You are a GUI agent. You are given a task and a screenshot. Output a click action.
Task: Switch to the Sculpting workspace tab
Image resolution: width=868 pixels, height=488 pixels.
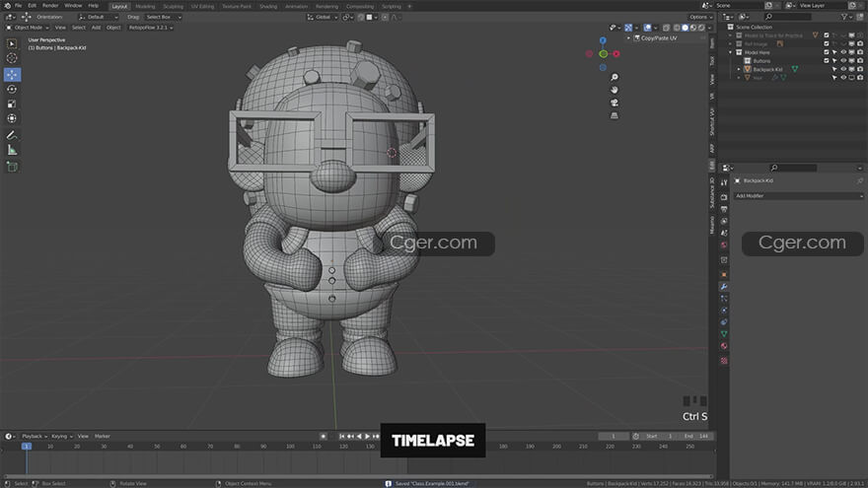[173, 6]
